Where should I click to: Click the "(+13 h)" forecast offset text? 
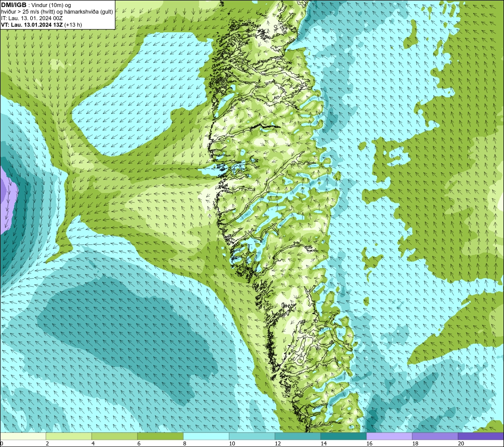[73, 25]
